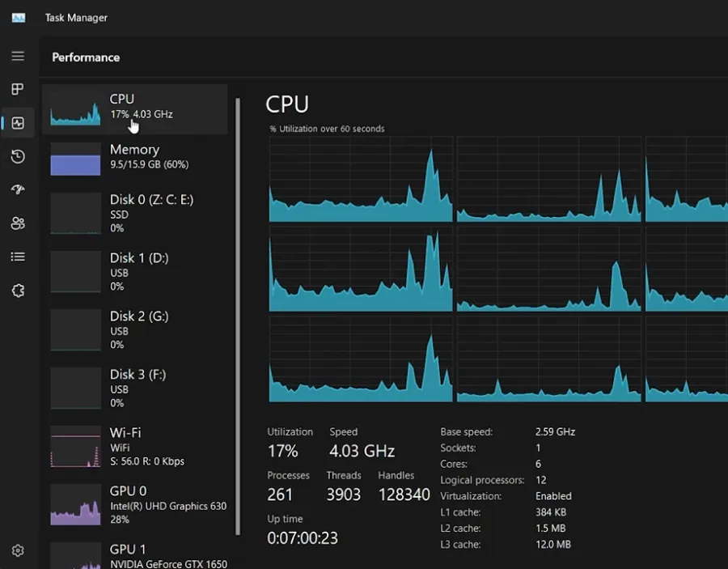This screenshot has height=569, width=728.
Task: Select Disk 0 (Z: C: E:) SSD entry
Action: [x=134, y=214]
